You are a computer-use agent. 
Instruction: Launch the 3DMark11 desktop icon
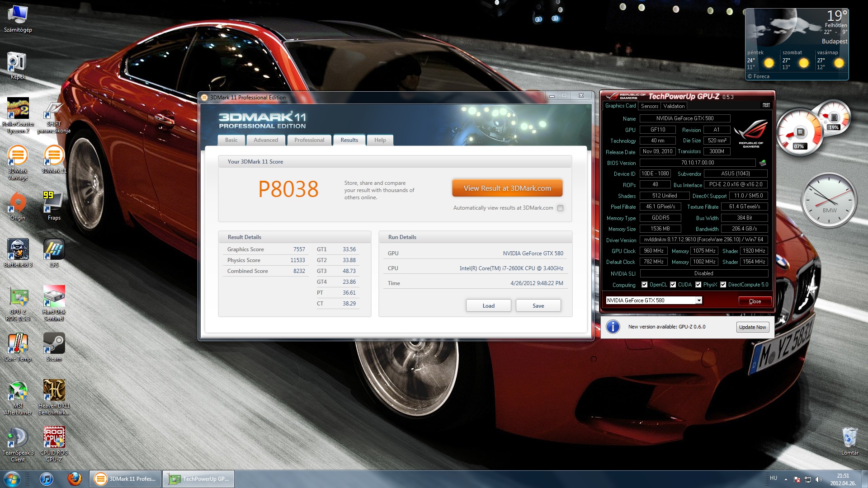pos(54,159)
